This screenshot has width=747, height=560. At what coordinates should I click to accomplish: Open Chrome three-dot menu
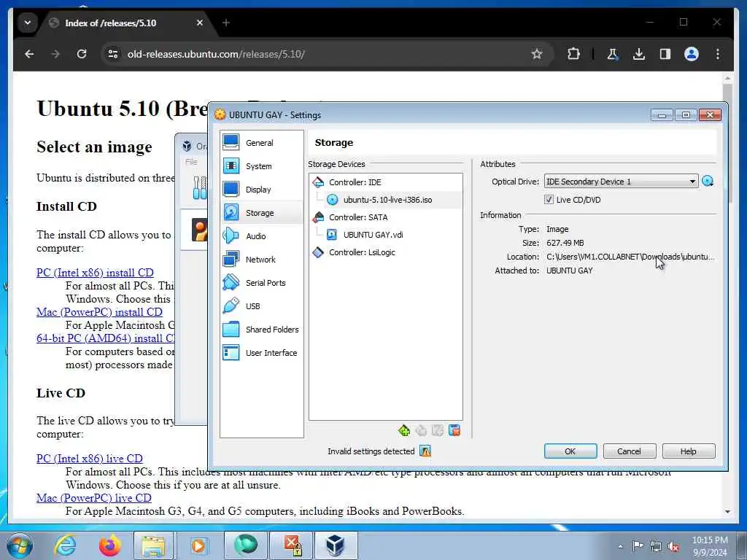pos(718,54)
